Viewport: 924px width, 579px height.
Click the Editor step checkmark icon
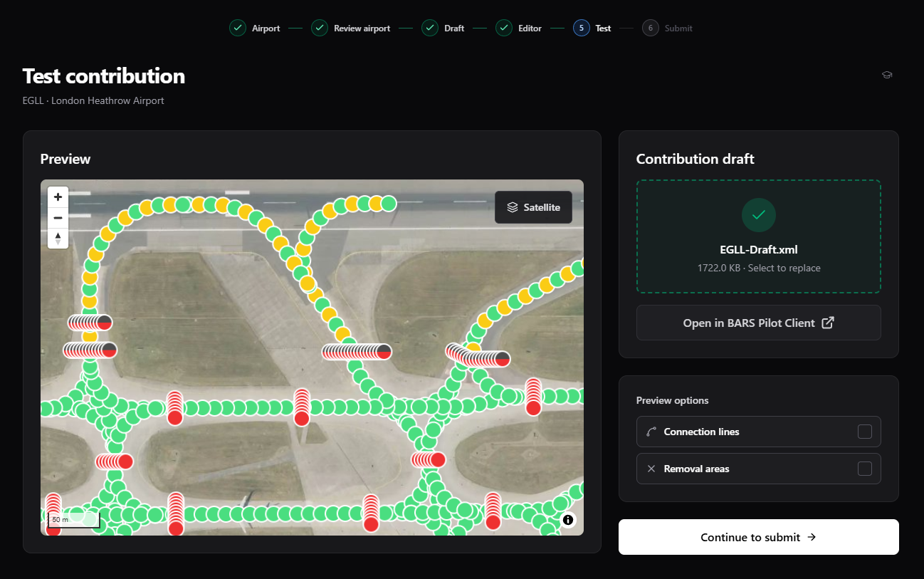tap(505, 28)
